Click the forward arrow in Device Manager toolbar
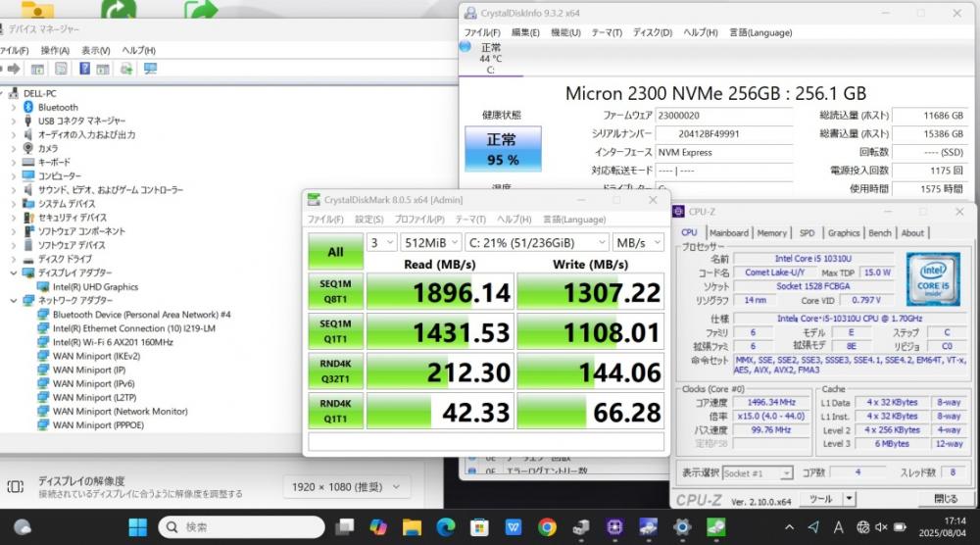 13,69
